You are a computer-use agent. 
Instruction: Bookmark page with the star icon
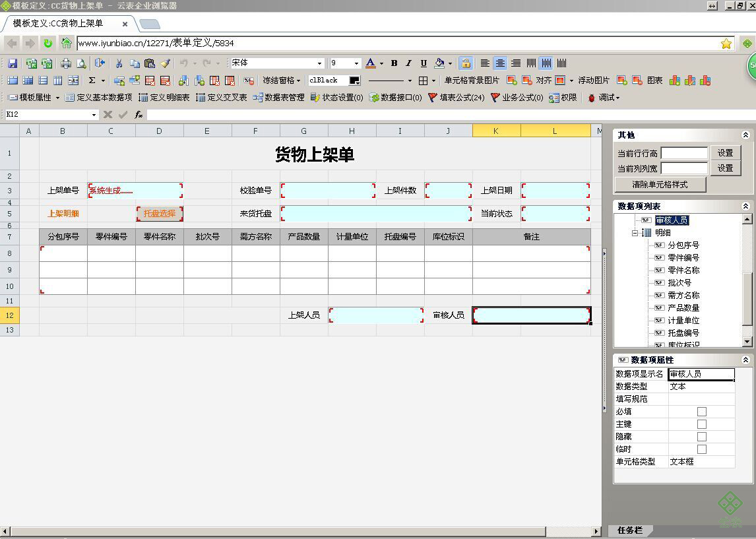coord(726,44)
